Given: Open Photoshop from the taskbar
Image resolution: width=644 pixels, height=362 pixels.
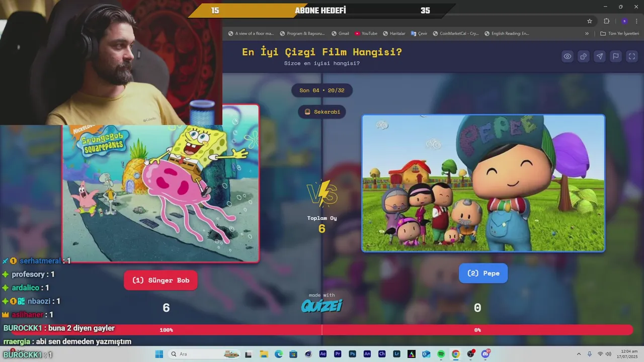Looking at the screenshot, I should 352,354.
